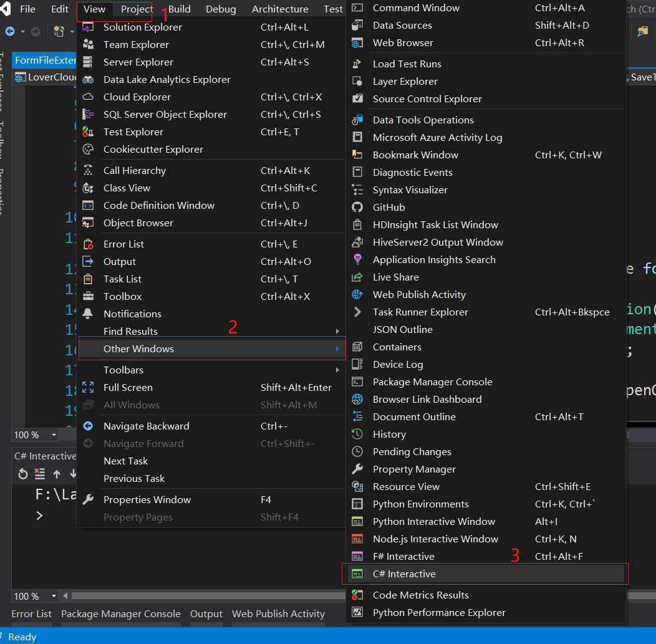Click the Server Explorer icon
Screen dimensions: 656x644
tap(88, 62)
